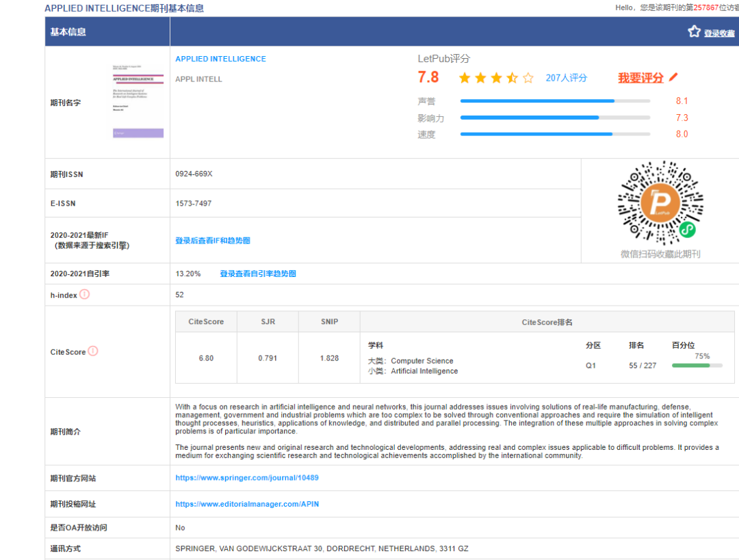Click the ranking value 55 / 227
Image resolution: width=739 pixels, height=560 pixels.
tap(643, 366)
